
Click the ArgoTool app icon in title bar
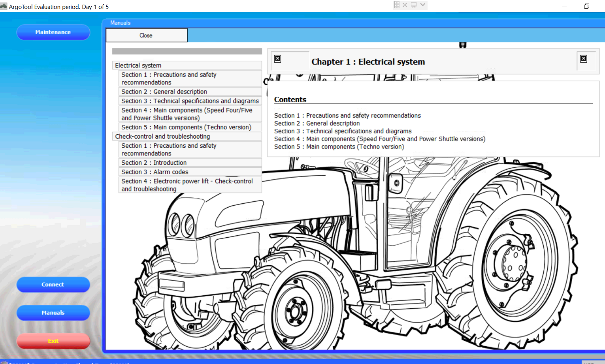tap(4, 6)
